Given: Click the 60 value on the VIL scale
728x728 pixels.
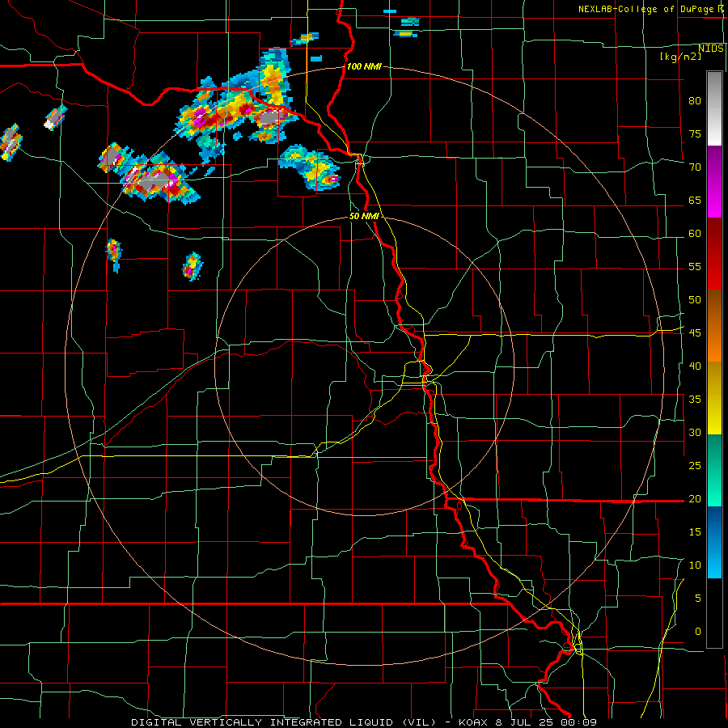Looking at the screenshot, I should click(x=695, y=234).
